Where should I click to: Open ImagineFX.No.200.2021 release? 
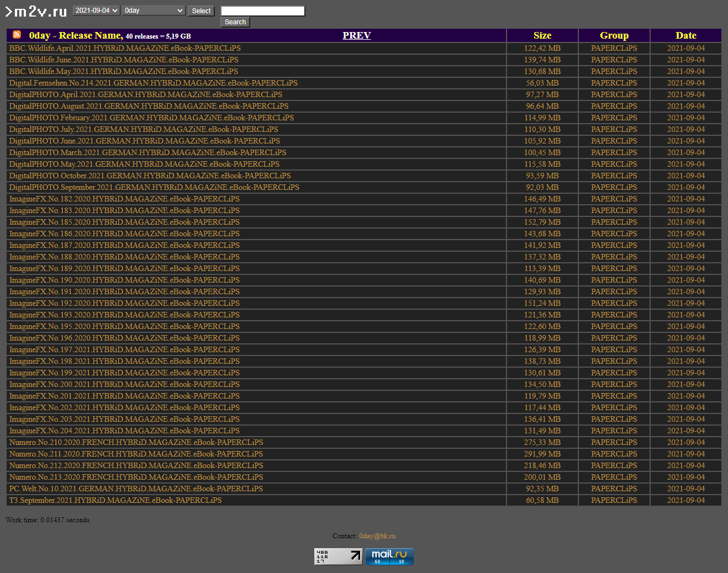pos(124,384)
